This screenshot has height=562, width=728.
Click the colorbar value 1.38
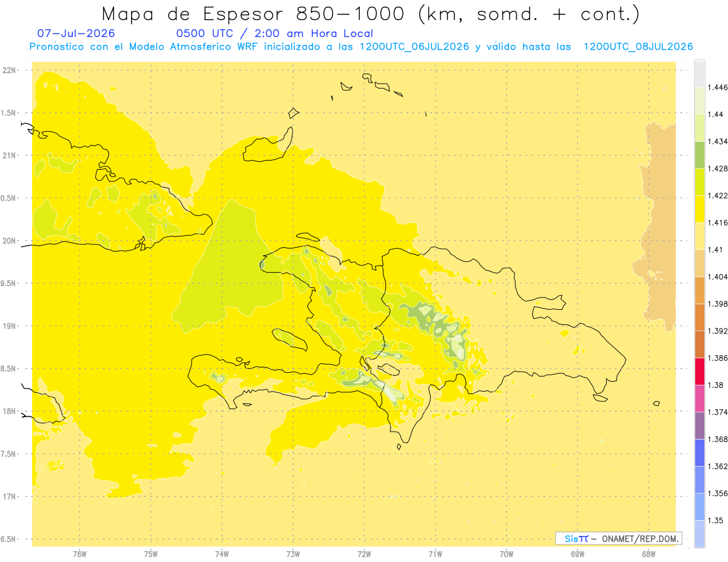tap(716, 385)
